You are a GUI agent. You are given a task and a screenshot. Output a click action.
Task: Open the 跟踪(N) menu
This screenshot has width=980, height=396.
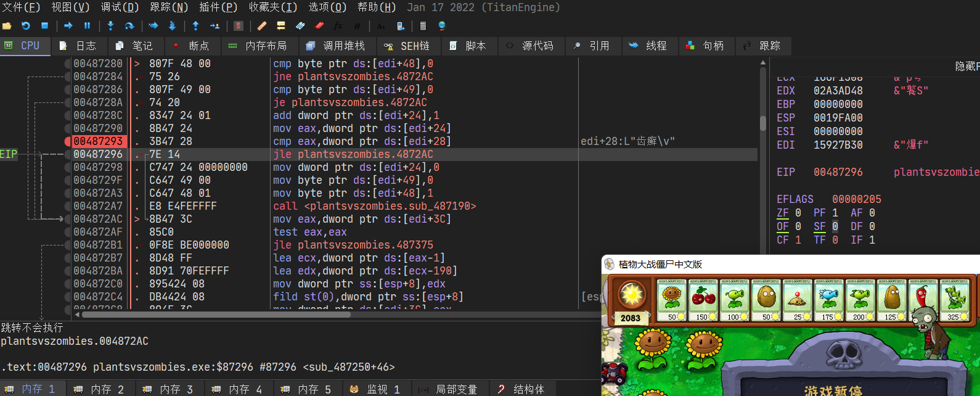[169, 7]
